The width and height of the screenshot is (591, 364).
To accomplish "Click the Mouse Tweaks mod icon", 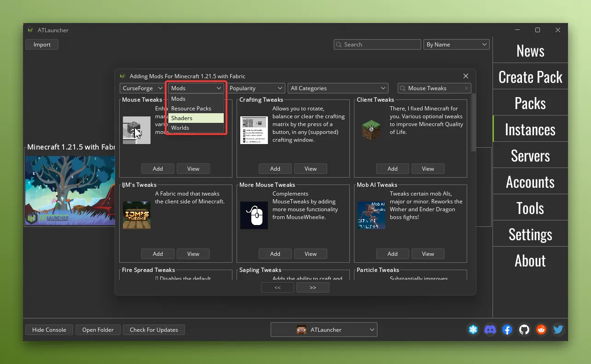I will click(136, 130).
